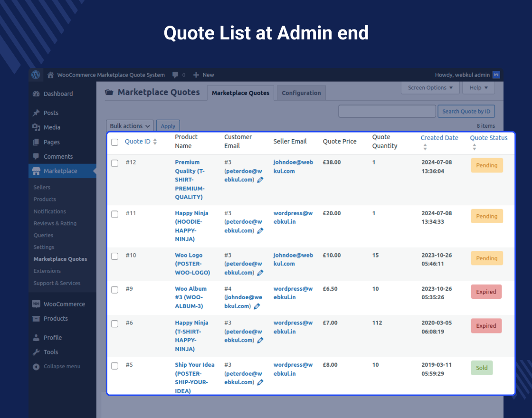The image size is (532, 418).
Task: Click the Media icon in sidebar
Action: pos(36,127)
